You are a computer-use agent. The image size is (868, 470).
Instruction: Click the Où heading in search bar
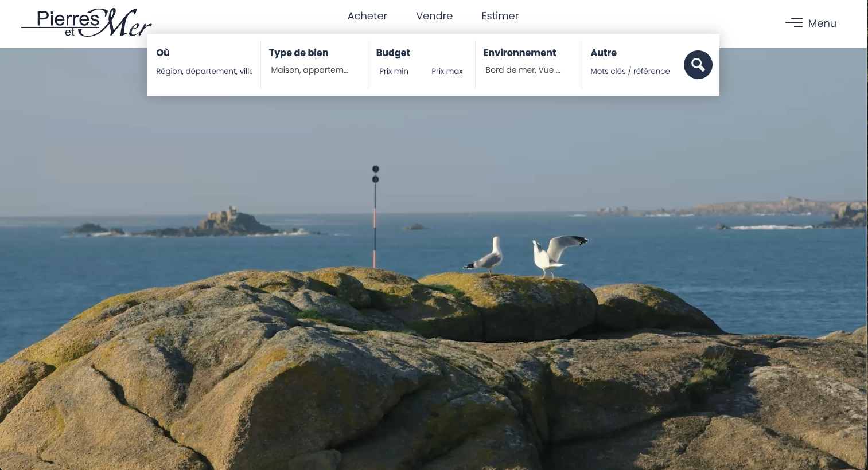(163, 53)
